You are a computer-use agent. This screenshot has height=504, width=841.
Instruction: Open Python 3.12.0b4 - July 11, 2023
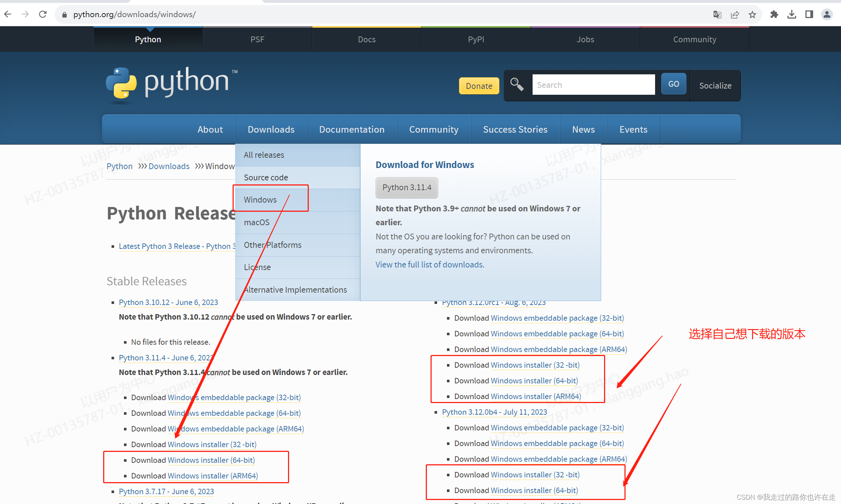pos(494,412)
